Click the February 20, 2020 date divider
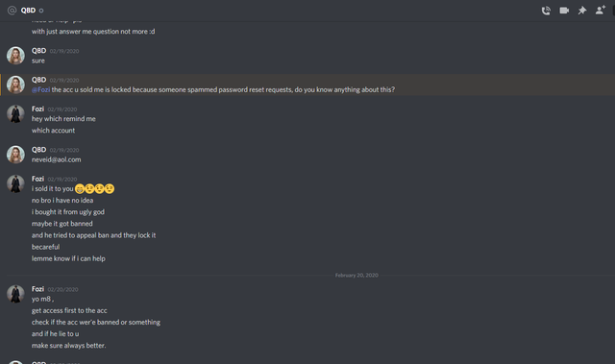Viewport: 615px width, 364px height. (x=357, y=275)
